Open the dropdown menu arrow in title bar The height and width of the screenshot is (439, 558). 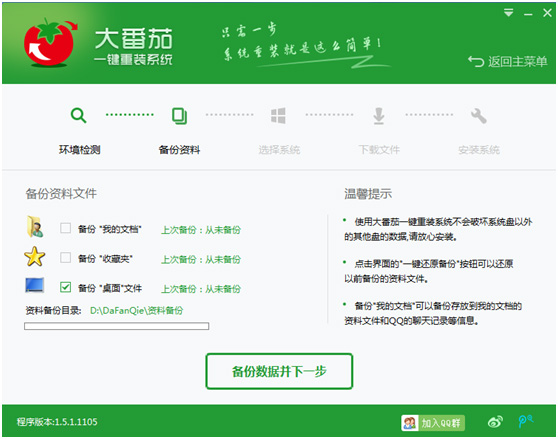[508, 13]
